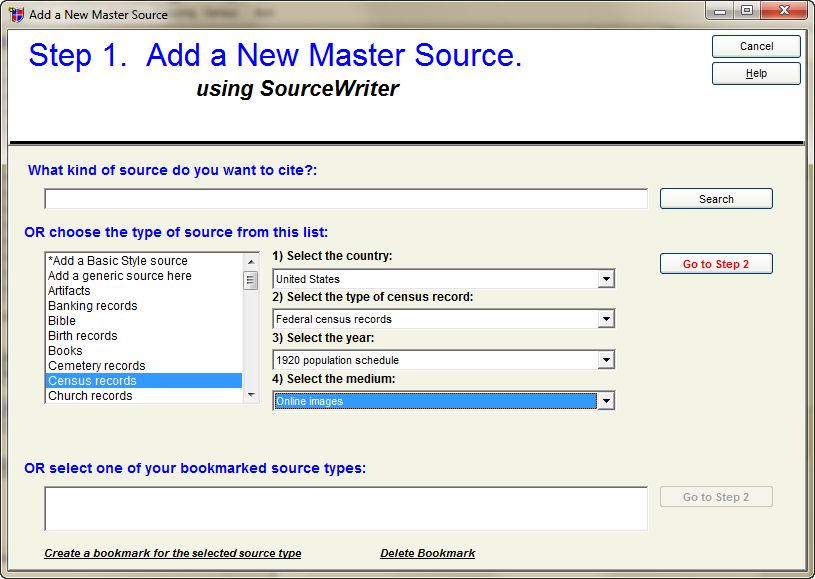Click the red Go to Step 2 button
Image resolution: width=815 pixels, height=579 pixels.
[x=716, y=264]
